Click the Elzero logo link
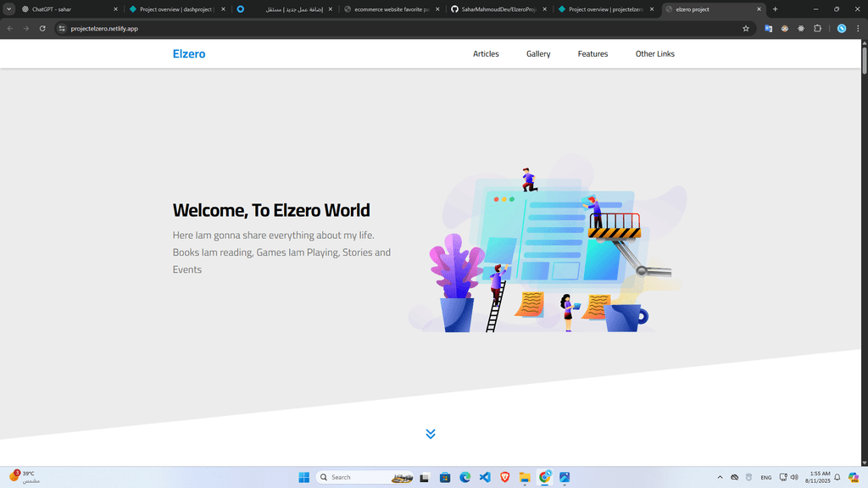 [189, 53]
